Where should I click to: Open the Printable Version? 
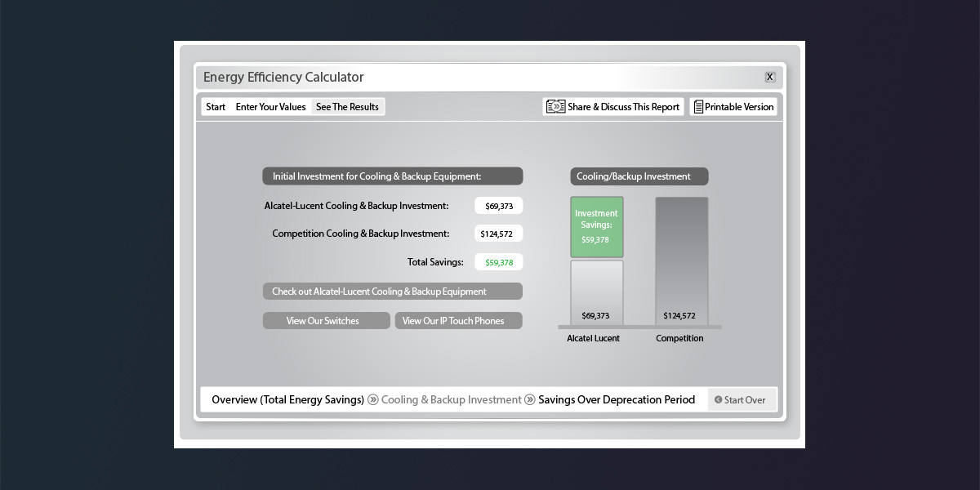click(739, 107)
